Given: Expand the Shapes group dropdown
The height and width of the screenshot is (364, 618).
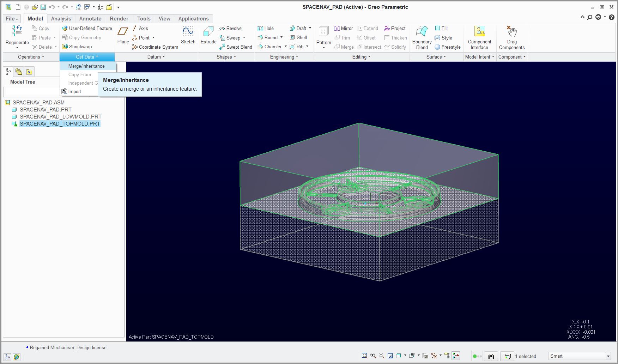Looking at the screenshot, I should point(226,57).
